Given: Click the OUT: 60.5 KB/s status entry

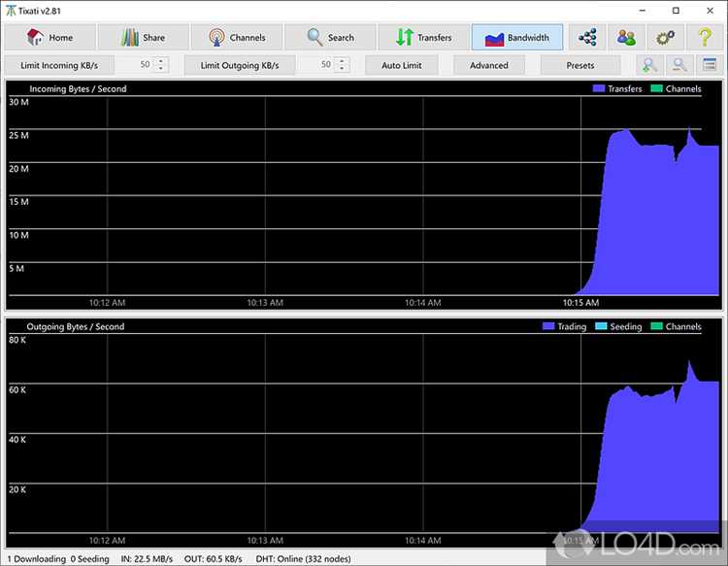Looking at the screenshot, I should click(214, 559).
